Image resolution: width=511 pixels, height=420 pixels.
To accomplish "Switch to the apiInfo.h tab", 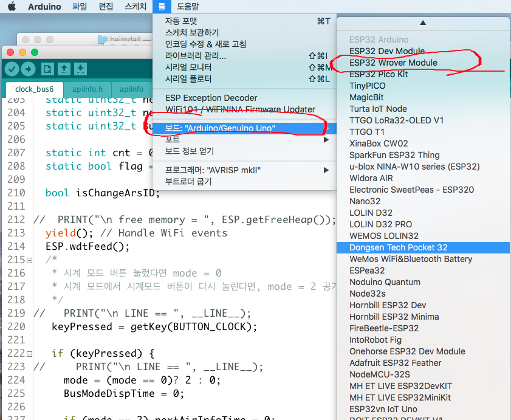I will (x=87, y=89).
